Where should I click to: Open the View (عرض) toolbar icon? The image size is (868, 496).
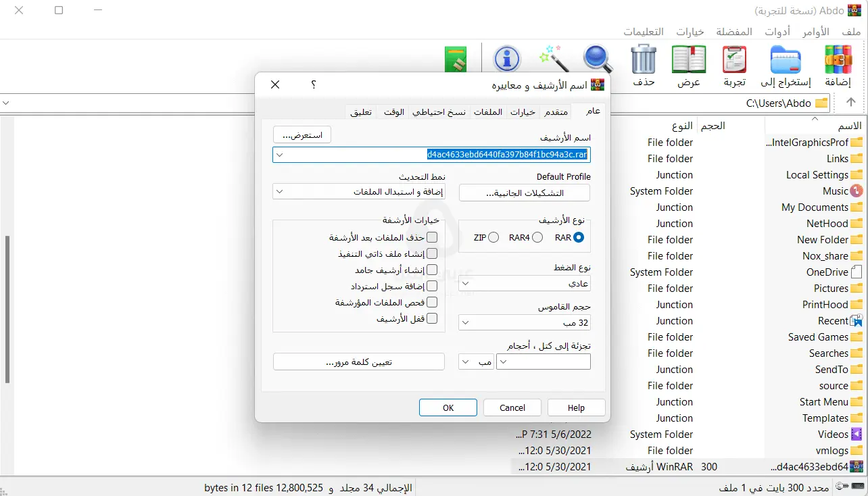pos(688,59)
